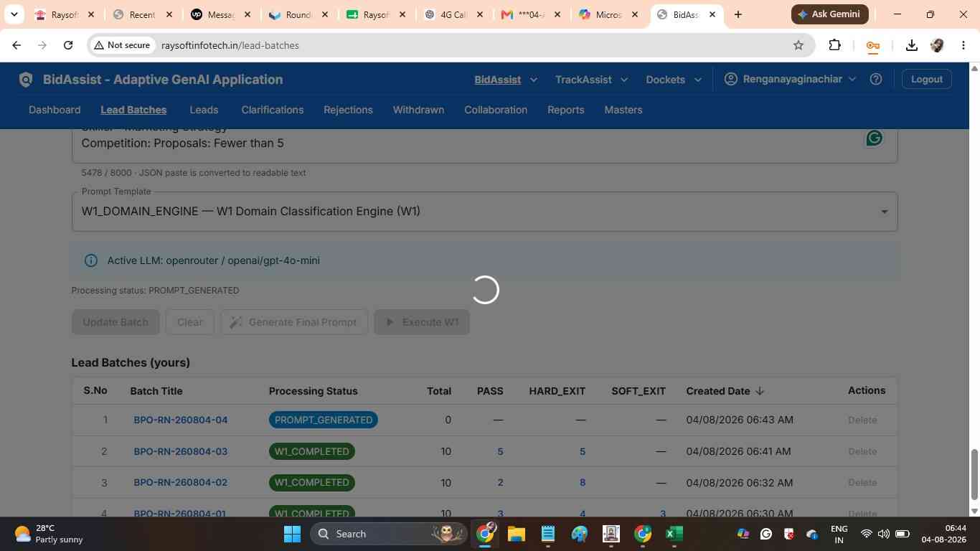Open the Chrome extensions puzzle icon
Image resolution: width=980 pixels, height=551 pixels.
pos(834,45)
